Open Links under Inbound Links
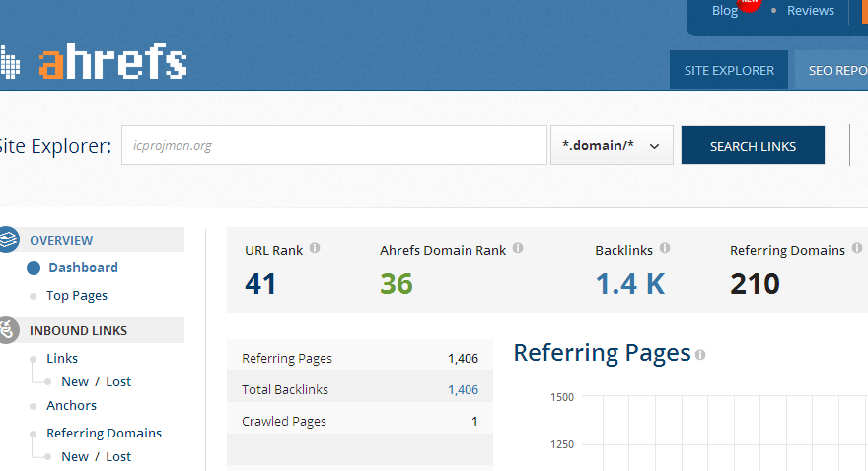This screenshot has height=471, width=868. coord(62,359)
